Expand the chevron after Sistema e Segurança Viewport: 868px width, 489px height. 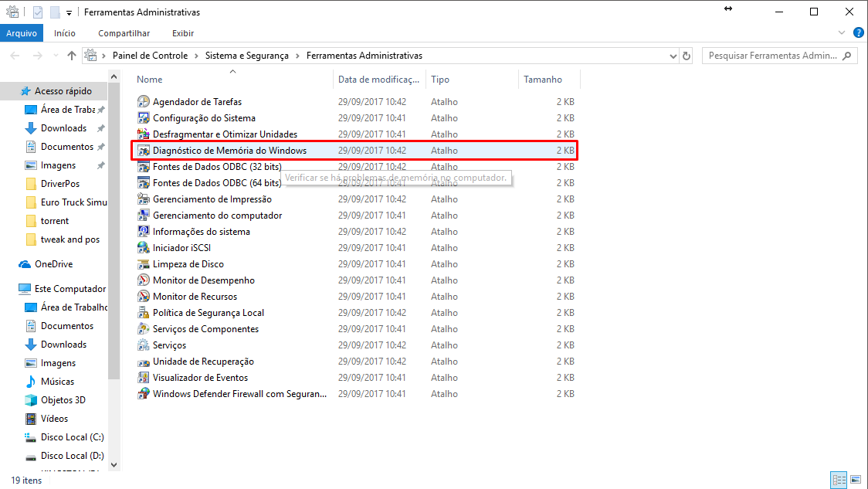pos(298,56)
